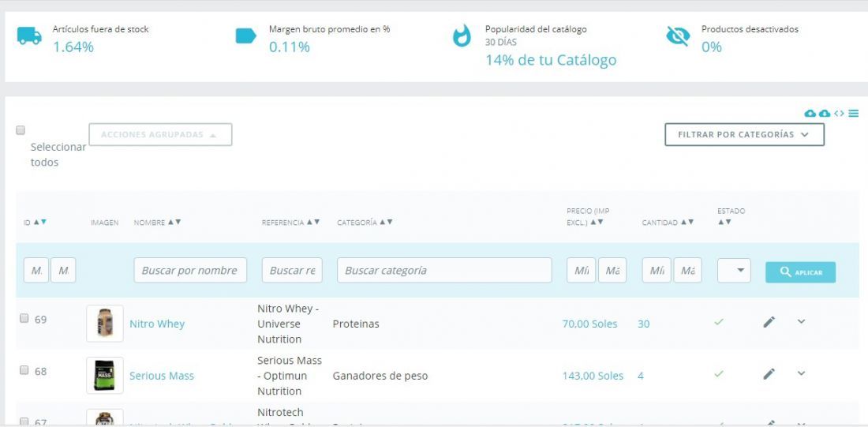This screenshot has height=427, width=868.
Task: Check the Seleccionar todos checkbox
Action: [x=21, y=130]
